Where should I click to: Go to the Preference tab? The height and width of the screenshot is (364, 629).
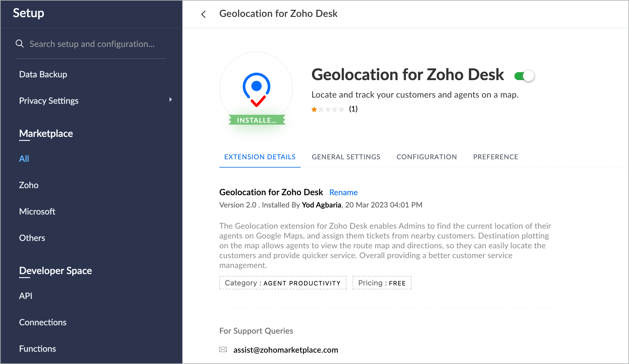point(496,157)
